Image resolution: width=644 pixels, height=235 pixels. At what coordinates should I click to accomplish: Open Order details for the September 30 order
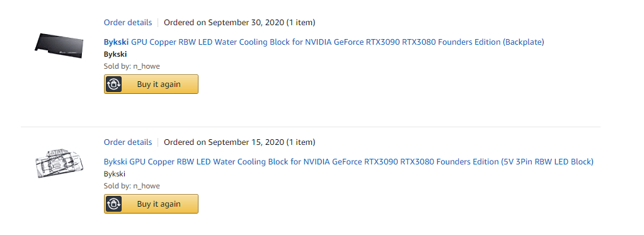pyautogui.click(x=128, y=22)
